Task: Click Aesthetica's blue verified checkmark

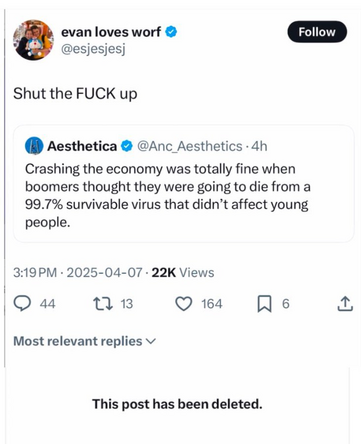Action: click(127, 146)
